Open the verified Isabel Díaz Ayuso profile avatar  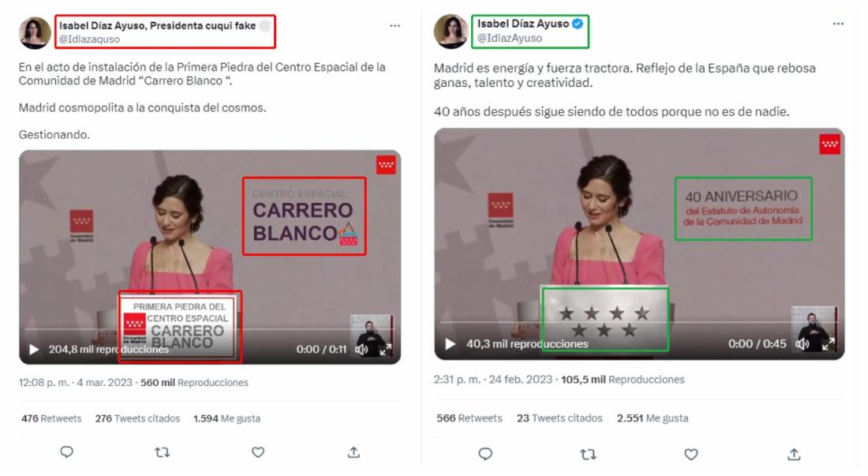[x=451, y=31]
